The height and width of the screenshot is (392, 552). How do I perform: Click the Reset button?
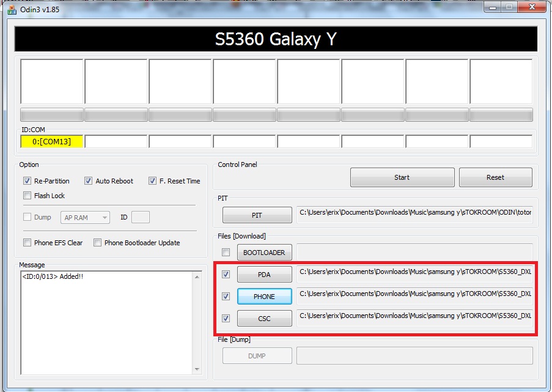[x=495, y=177]
